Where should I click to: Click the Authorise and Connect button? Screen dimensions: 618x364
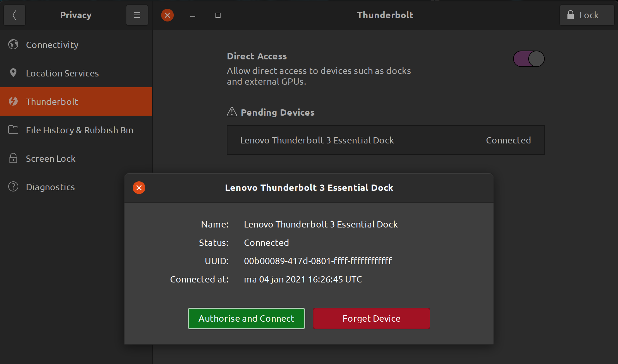coord(246,318)
